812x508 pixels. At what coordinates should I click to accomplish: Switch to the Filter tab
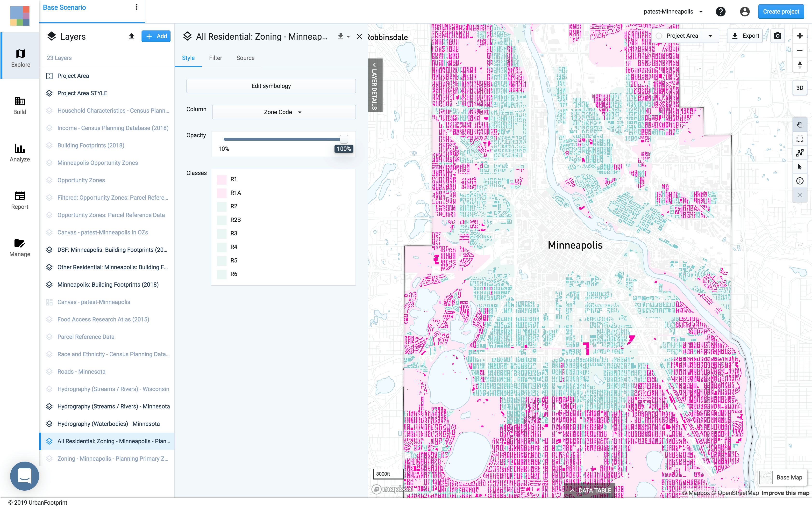click(x=215, y=58)
